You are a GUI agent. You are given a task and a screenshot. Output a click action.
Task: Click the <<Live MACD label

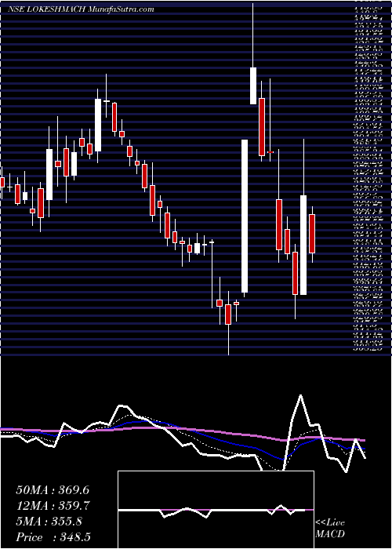pyautogui.click(x=330, y=529)
